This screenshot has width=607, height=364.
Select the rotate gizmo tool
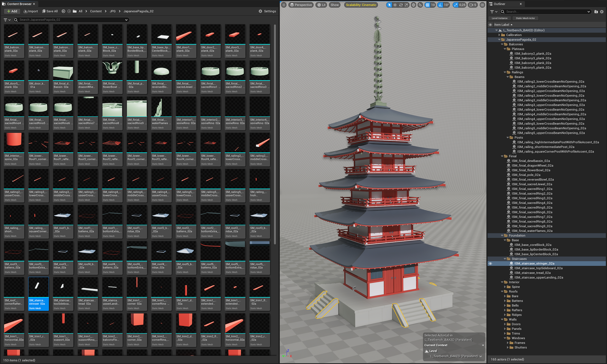click(x=401, y=5)
